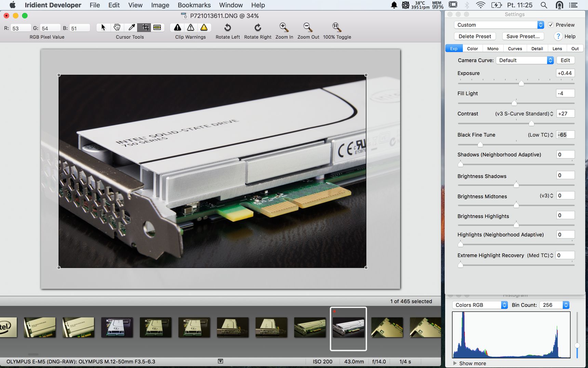
Task: Click the fan temperature monitor icon
Action: pyautogui.click(x=405, y=5)
